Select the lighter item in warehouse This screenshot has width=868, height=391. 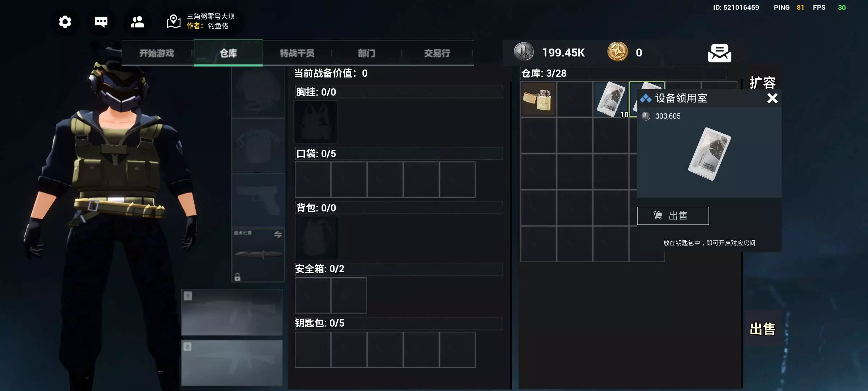coord(538,99)
